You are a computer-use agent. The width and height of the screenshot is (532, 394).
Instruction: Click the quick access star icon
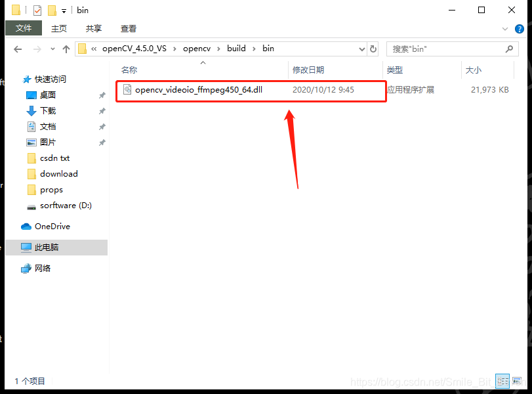click(x=27, y=79)
